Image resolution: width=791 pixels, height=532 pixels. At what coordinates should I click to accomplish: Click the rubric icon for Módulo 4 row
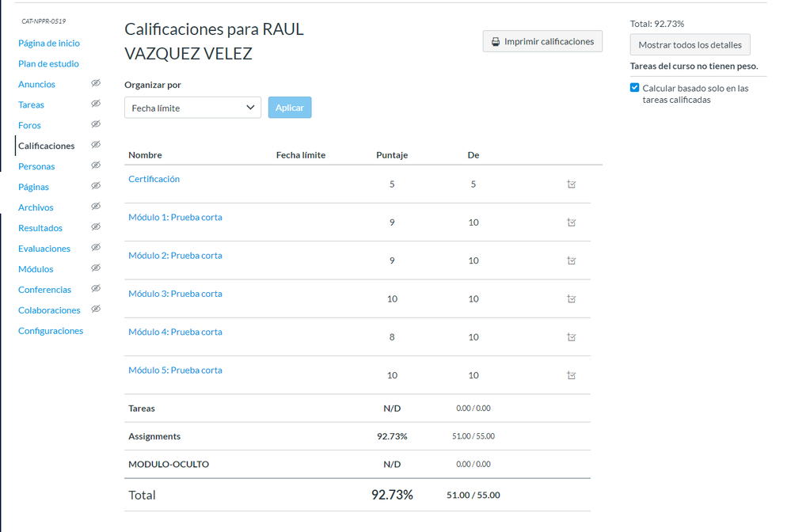pos(572,337)
